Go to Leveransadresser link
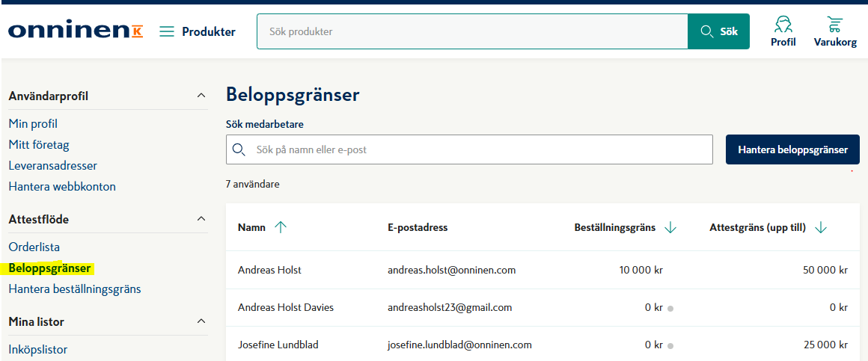Viewport: 868px width, 361px height. tap(53, 165)
